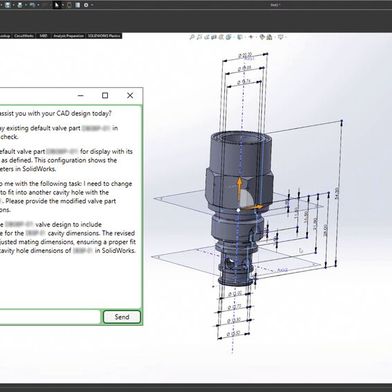Minimize the chat assistant window
The height and width of the screenshot is (392, 392).
[x=80, y=96]
